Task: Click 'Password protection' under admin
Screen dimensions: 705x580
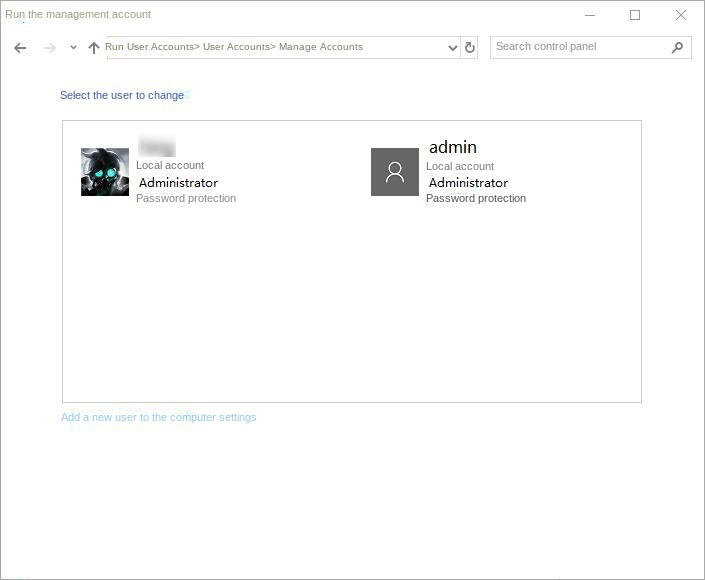Action: (x=476, y=198)
